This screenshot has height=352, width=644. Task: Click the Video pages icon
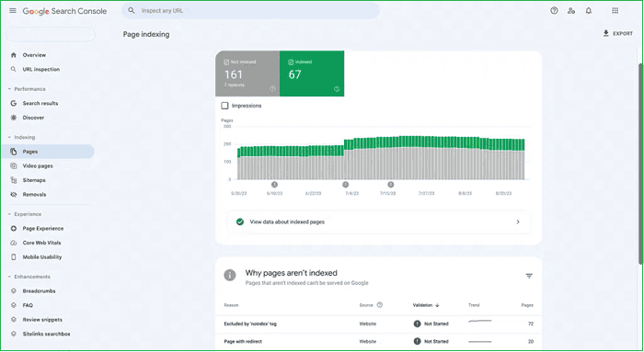[x=14, y=165]
